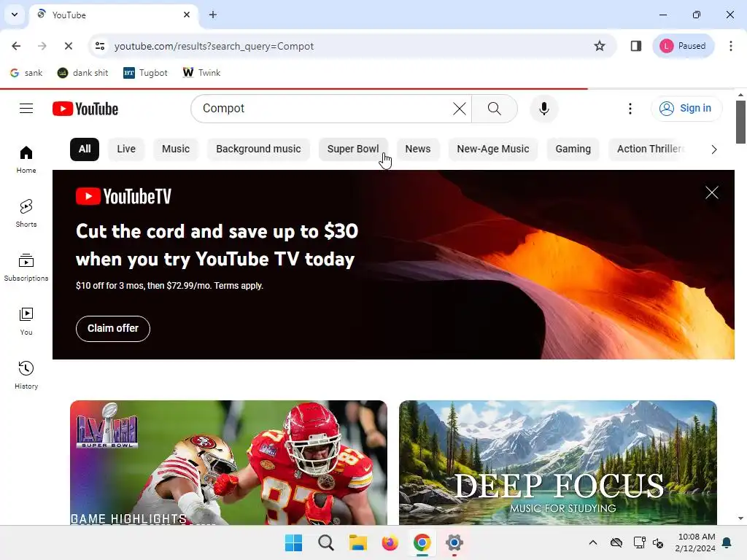This screenshot has width=747, height=560.
Task: Select the All filter chip
Action: [x=85, y=149]
